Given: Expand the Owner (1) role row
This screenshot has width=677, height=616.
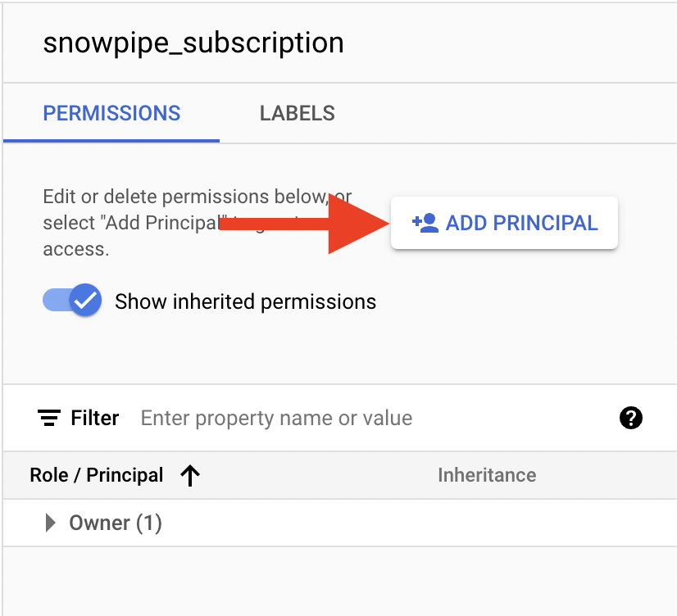Looking at the screenshot, I should 51,523.
